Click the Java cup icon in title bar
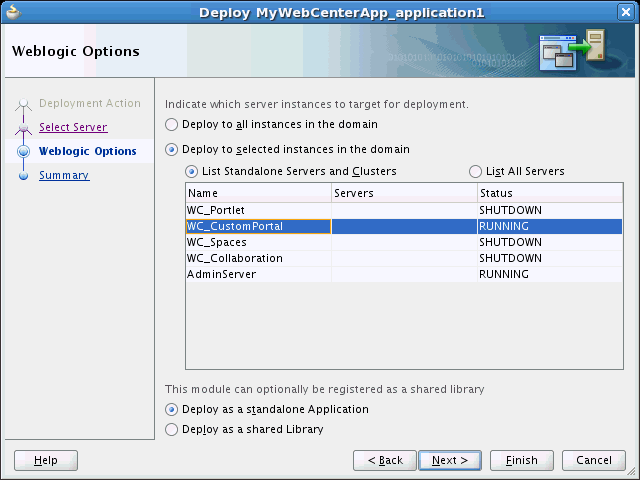The height and width of the screenshot is (480, 640). 13,12
